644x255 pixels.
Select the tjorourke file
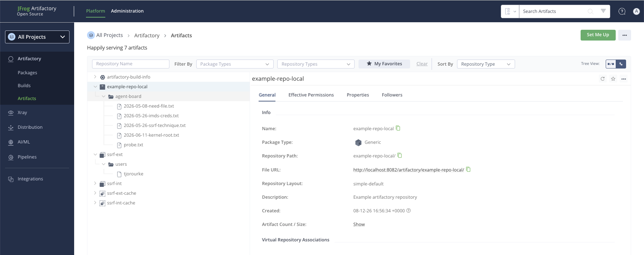click(133, 174)
